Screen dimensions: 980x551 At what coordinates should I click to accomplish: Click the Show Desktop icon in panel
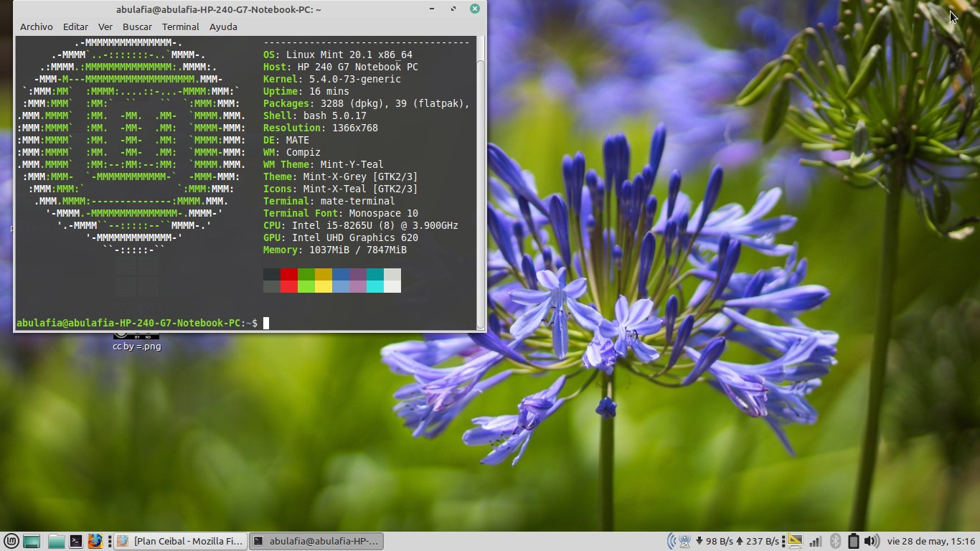click(31, 542)
